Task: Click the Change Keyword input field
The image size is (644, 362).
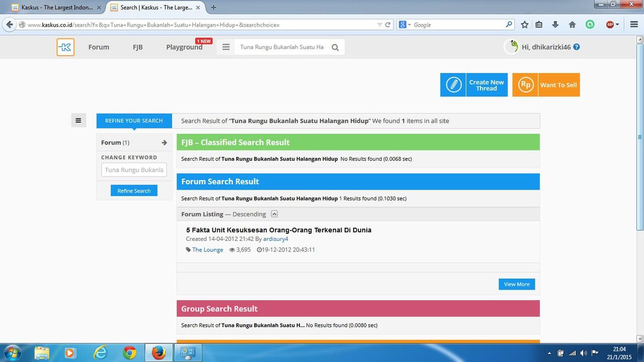Action: click(x=134, y=170)
